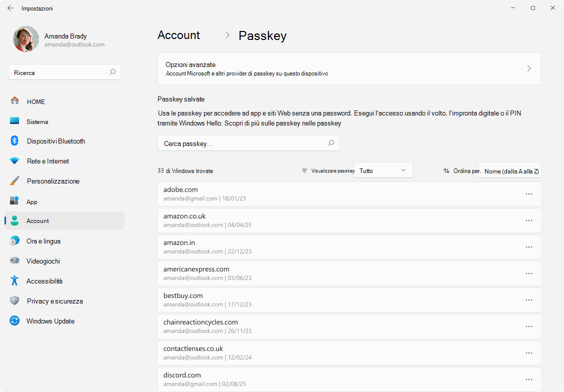
Task: Minimize the Impostazioni window
Action: coord(513,8)
